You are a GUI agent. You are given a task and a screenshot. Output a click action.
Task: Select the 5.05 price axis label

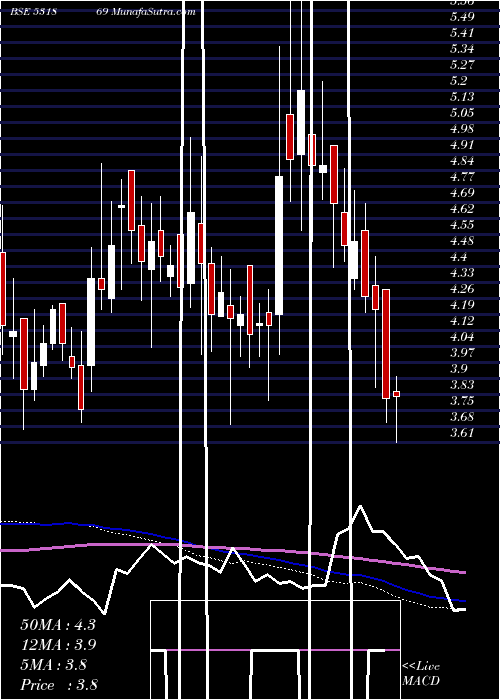462,112
